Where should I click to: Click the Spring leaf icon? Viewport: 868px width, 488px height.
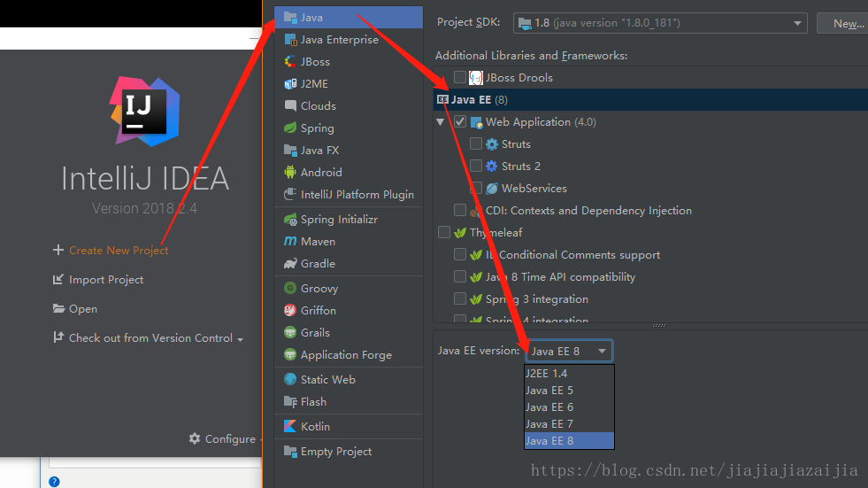[290, 128]
